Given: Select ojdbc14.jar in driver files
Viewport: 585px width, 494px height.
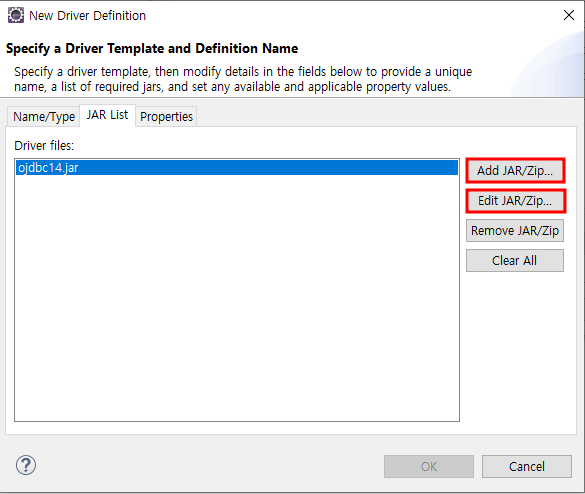Looking at the screenshot, I should tap(237, 168).
